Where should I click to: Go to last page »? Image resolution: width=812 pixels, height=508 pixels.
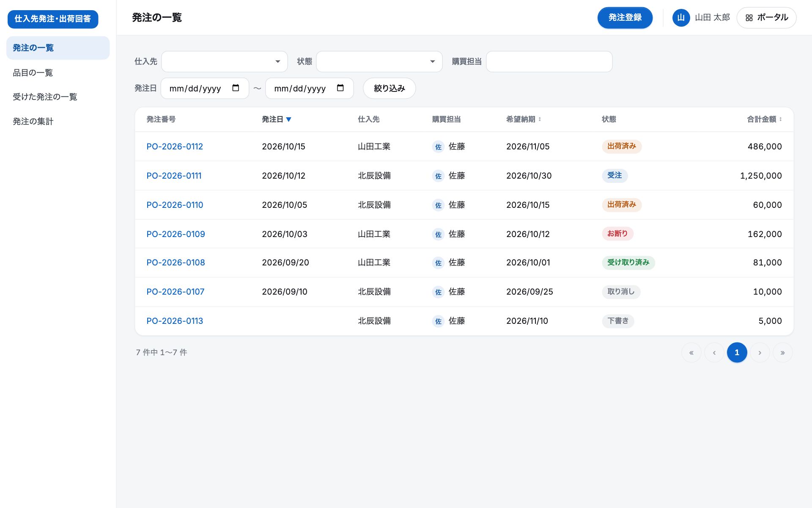pos(783,353)
